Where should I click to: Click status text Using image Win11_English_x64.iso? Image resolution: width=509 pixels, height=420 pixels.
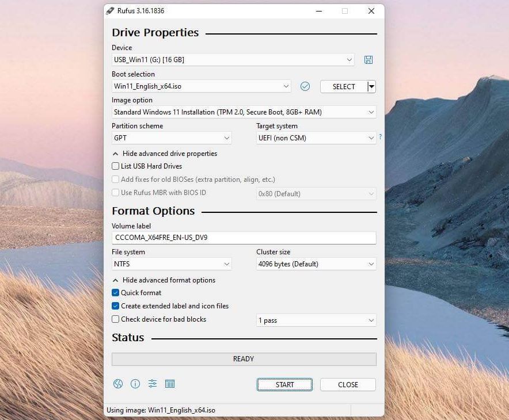tap(161, 410)
